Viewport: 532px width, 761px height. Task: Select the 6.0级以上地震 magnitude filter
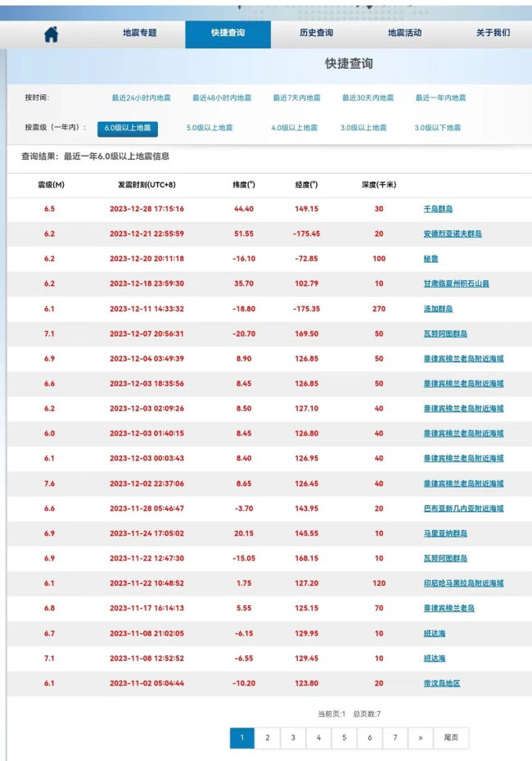point(128,129)
